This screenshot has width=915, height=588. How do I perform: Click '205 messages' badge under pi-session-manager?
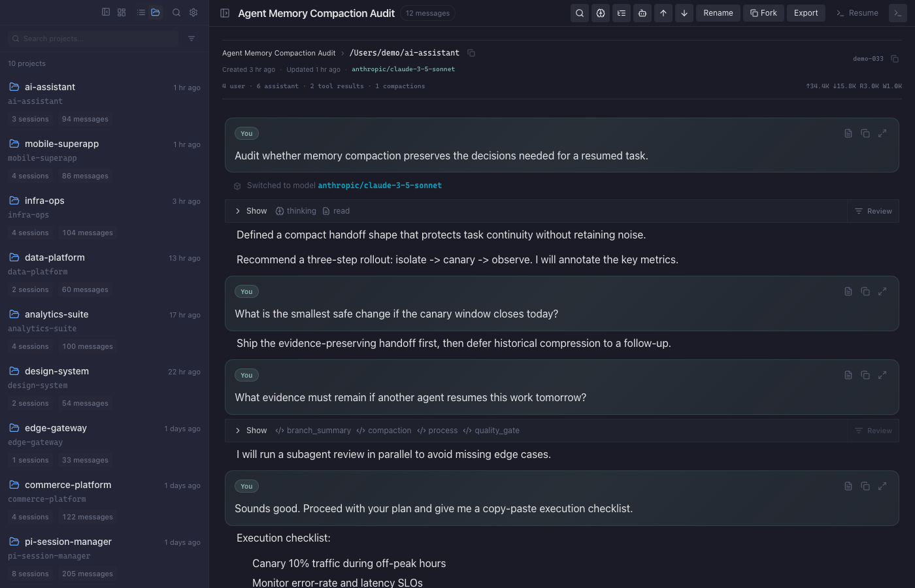click(88, 574)
